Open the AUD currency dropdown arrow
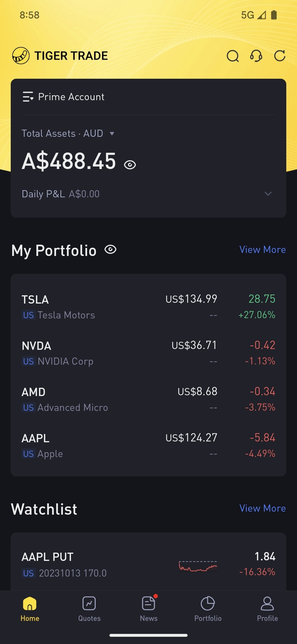The image size is (297, 644). (112, 133)
